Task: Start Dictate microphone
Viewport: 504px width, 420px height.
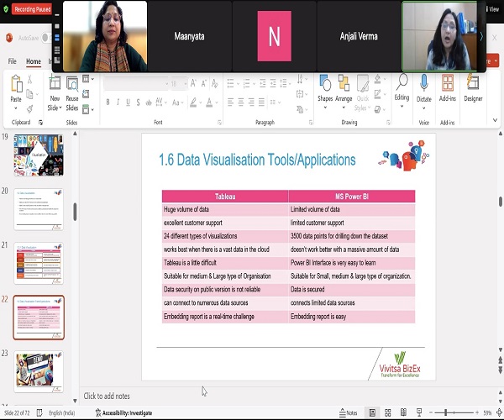Action: pos(423,92)
